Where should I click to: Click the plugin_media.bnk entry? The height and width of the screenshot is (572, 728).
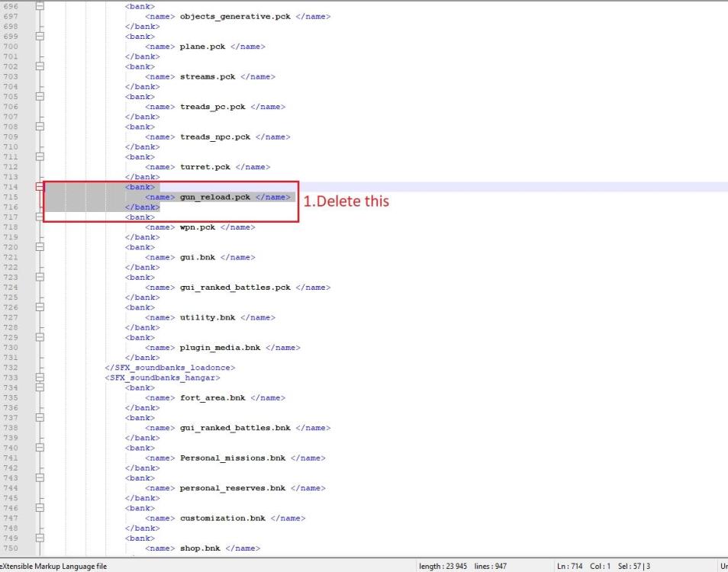(220, 348)
